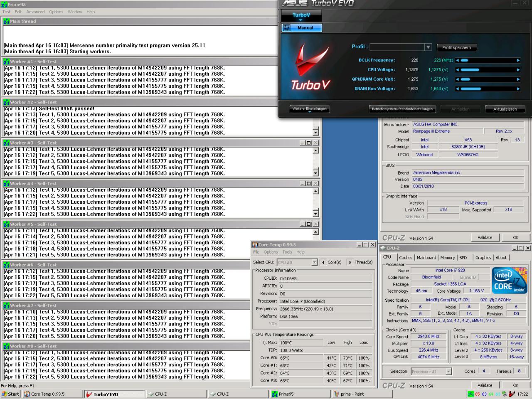This screenshot has height=399, width=532.
Task: Increase QPI/DRAM Core Volt using right arrow
Action: click(518, 79)
